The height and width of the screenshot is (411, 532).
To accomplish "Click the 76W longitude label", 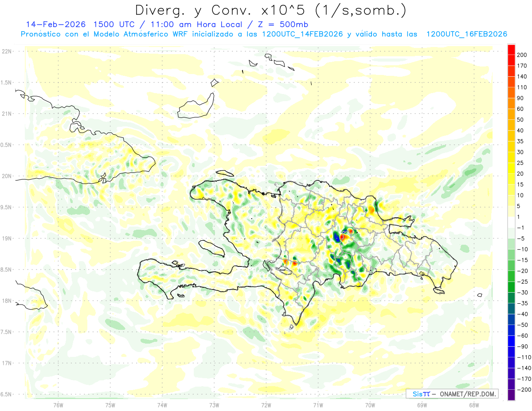I will point(58,405).
